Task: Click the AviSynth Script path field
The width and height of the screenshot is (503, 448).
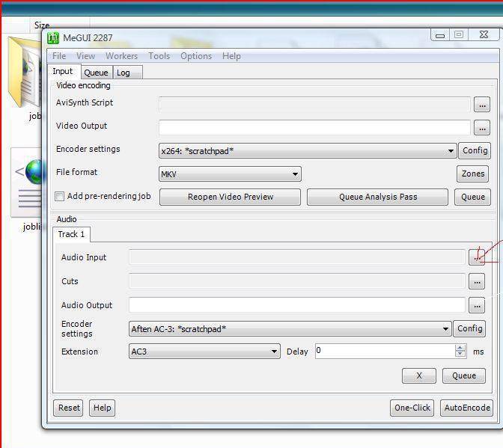Action: [x=314, y=105]
